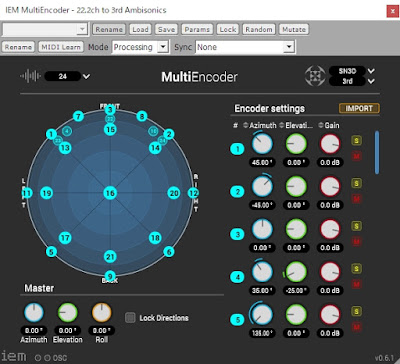Click the iem logo

pyautogui.click(x=14, y=356)
